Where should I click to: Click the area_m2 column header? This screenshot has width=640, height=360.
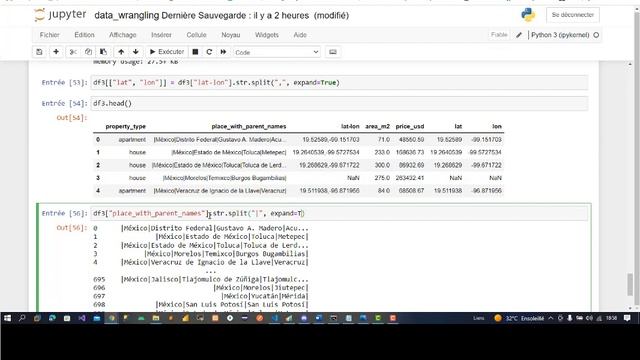click(x=378, y=127)
